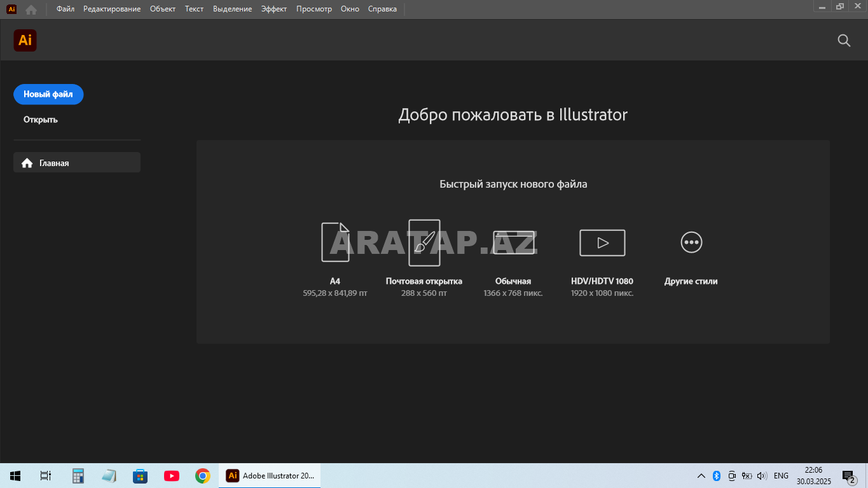
Task: Open the clock showing 22:06
Action: (813, 476)
